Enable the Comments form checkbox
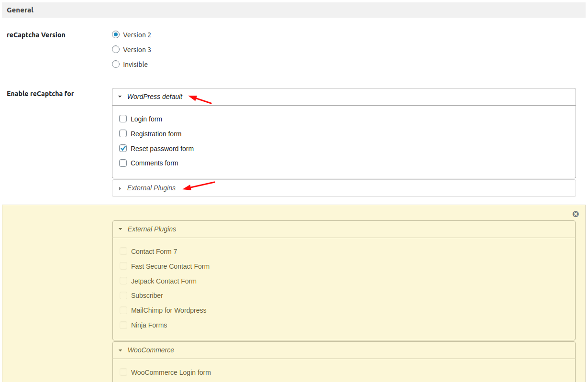 pyautogui.click(x=123, y=163)
